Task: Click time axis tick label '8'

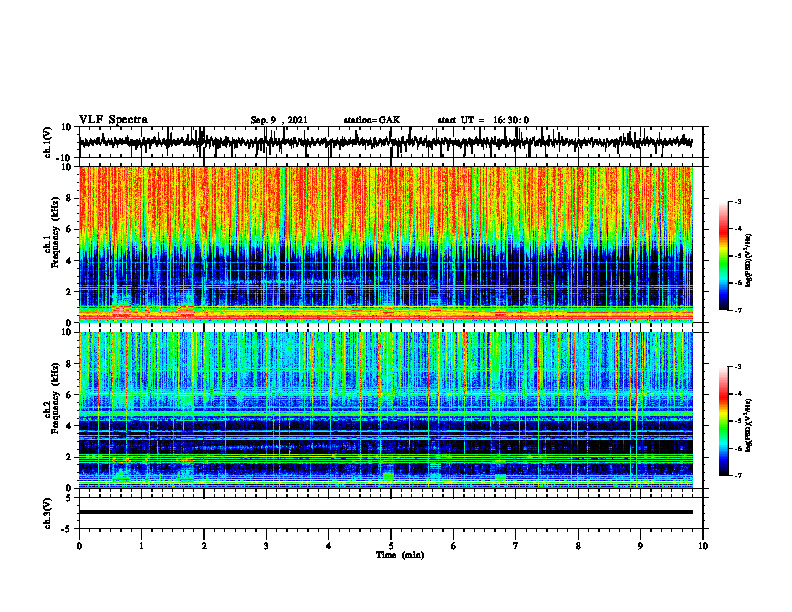Action: coord(578,546)
